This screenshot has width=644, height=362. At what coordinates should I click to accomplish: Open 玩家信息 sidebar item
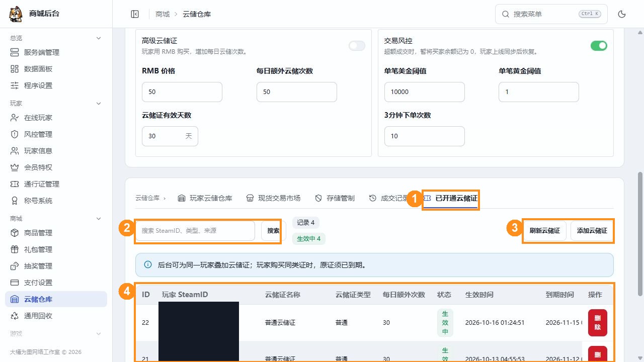tap(56, 151)
